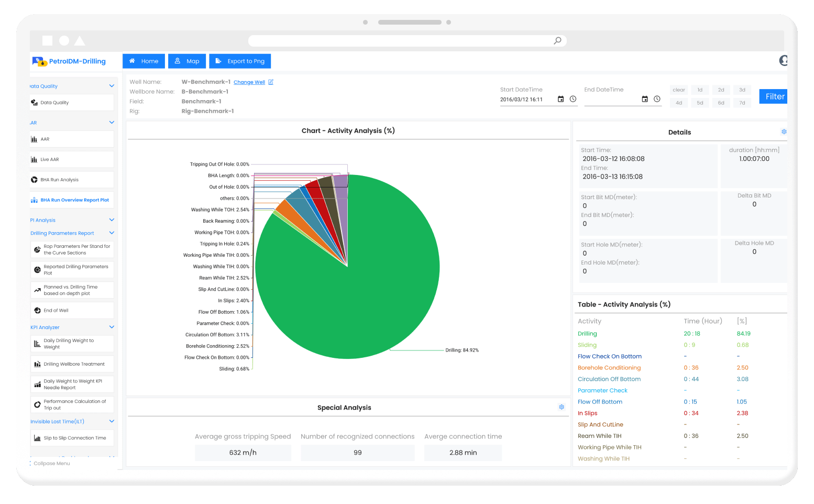Open user profile avatar icon
The width and height of the screenshot is (814, 504).
(x=783, y=61)
